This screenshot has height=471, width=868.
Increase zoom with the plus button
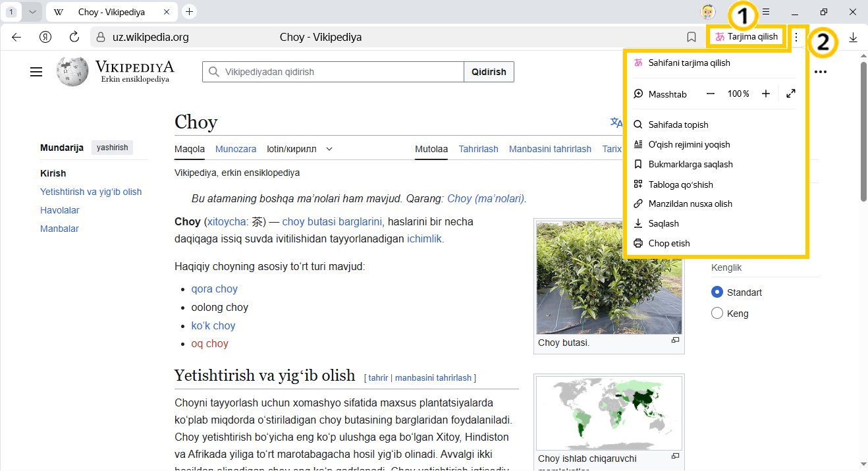765,94
